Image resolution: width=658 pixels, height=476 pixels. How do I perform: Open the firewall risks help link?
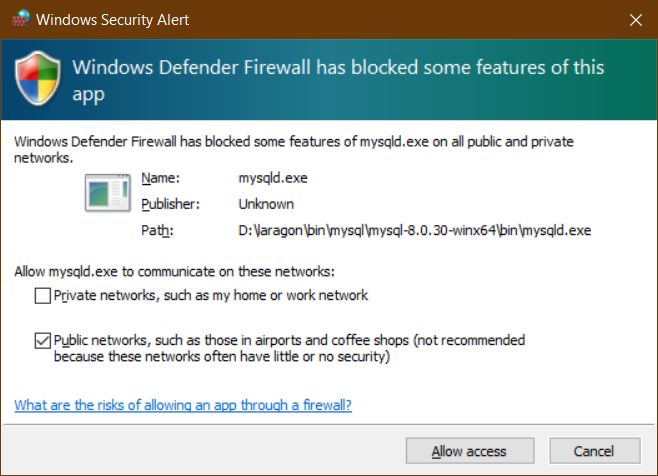[x=183, y=405]
